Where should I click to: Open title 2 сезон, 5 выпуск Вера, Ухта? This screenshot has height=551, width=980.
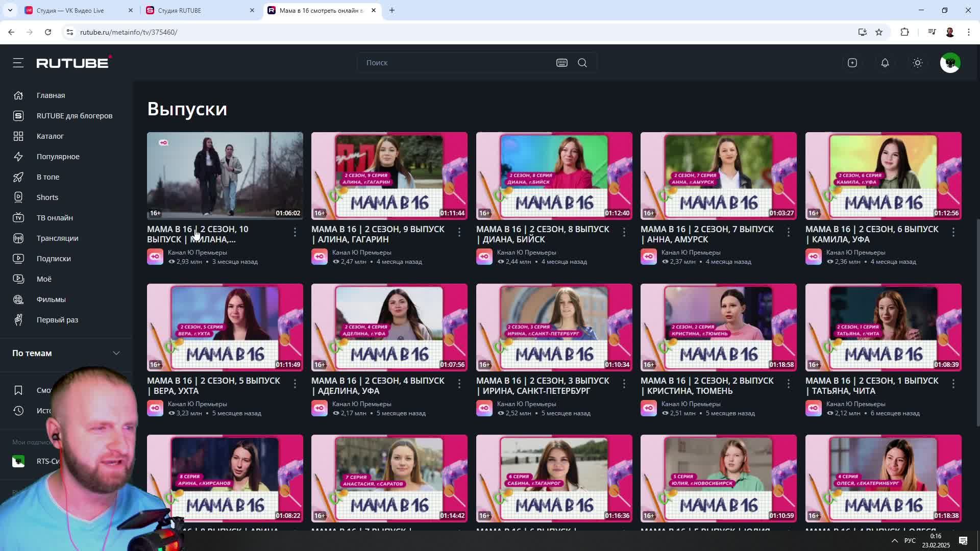coord(213,386)
